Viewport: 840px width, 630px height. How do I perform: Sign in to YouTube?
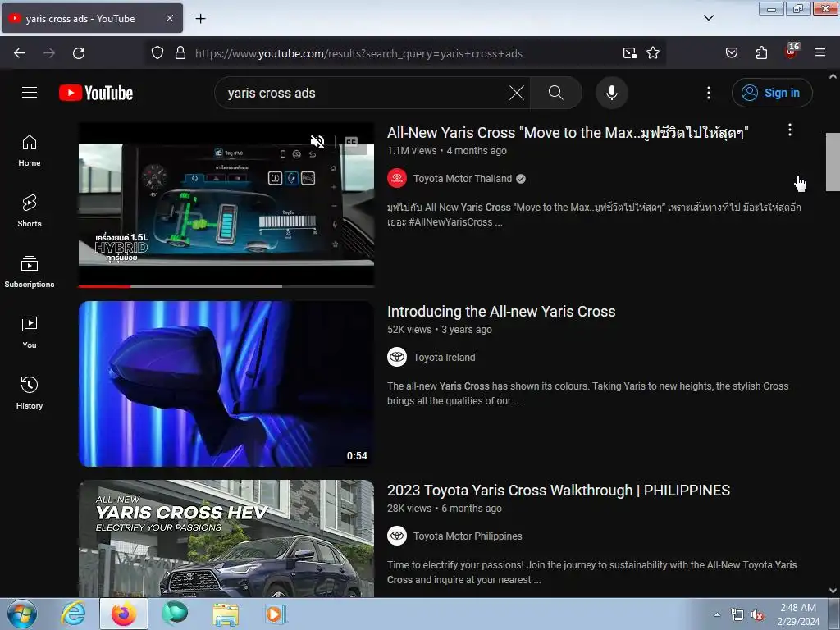click(771, 93)
